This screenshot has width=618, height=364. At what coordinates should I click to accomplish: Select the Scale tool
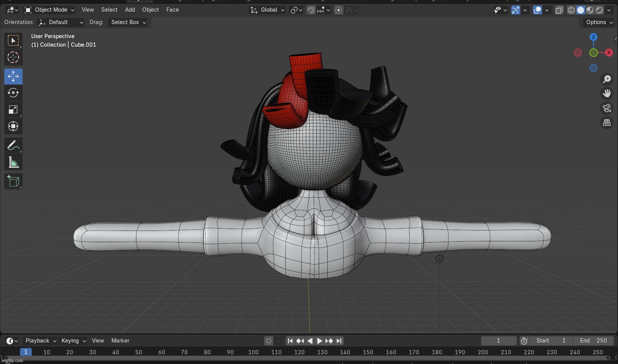point(13,110)
